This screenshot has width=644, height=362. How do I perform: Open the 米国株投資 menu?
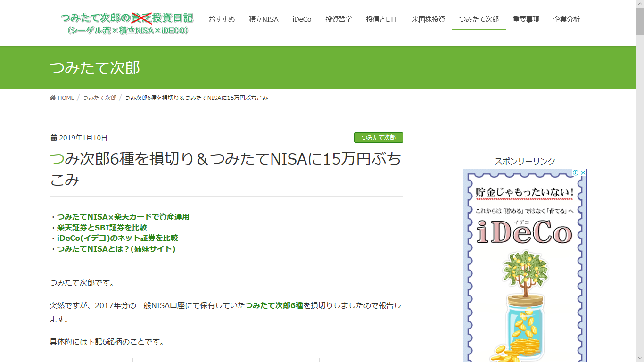pos(429,19)
